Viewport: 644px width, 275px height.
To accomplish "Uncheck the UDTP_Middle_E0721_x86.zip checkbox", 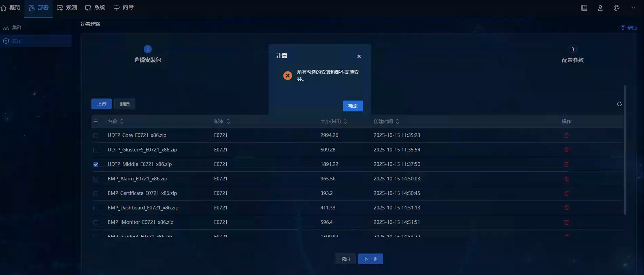I will coord(96,164).
